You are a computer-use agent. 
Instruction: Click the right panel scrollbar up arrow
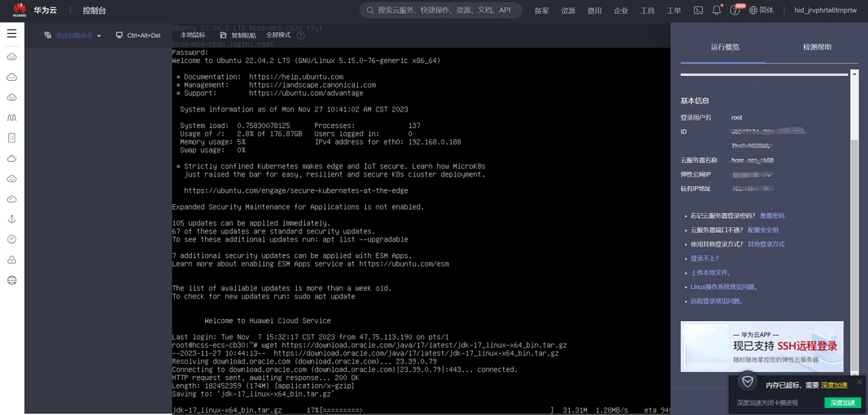(854, 74)
